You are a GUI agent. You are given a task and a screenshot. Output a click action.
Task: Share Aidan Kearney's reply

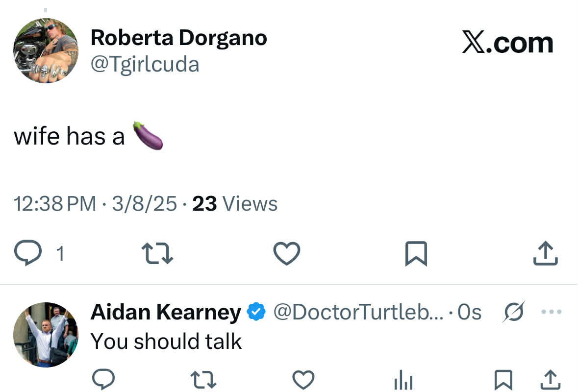coord(550,380)
